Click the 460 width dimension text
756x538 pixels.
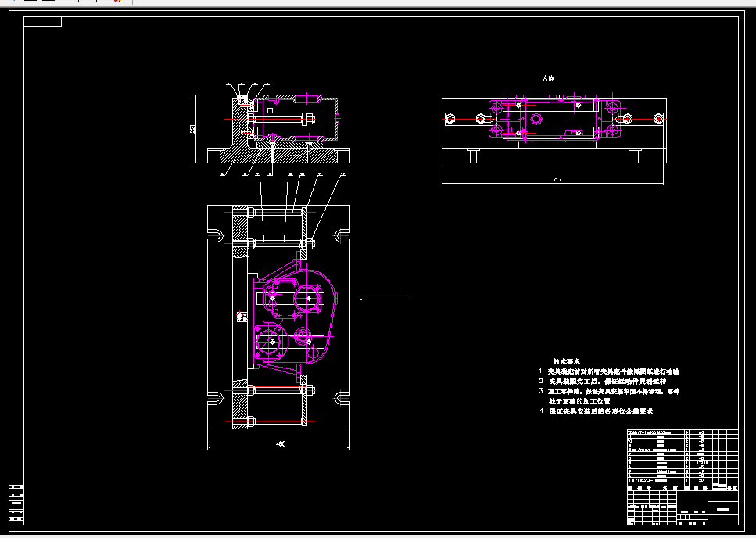click(x=281, y=443)
